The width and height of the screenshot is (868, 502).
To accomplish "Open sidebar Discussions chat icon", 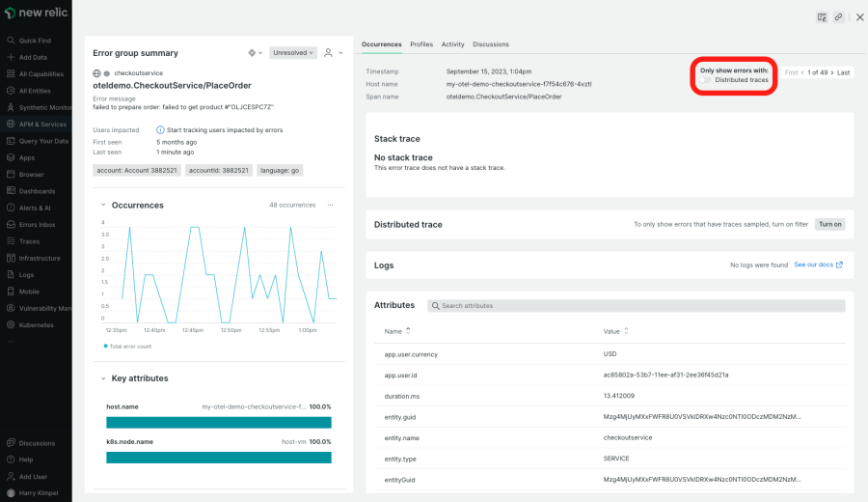I will tap(11, 443).
